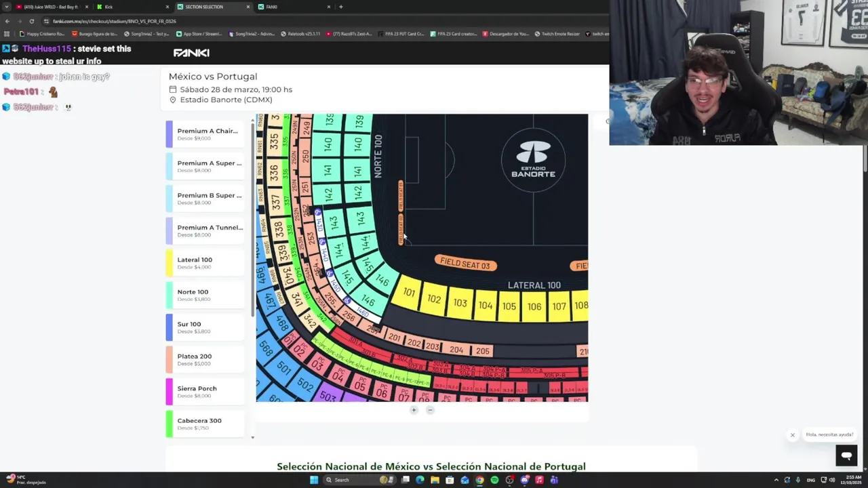Dismiss the 'Hola, necesitas ayuda?' chat prompt
Image resolution: width=868 pixels, height=488 pixels.
[792, 435]
